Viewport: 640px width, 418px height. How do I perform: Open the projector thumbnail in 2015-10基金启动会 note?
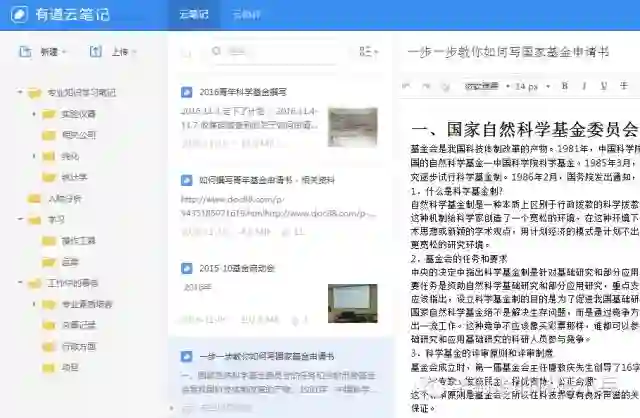click(x=353, y=303)
